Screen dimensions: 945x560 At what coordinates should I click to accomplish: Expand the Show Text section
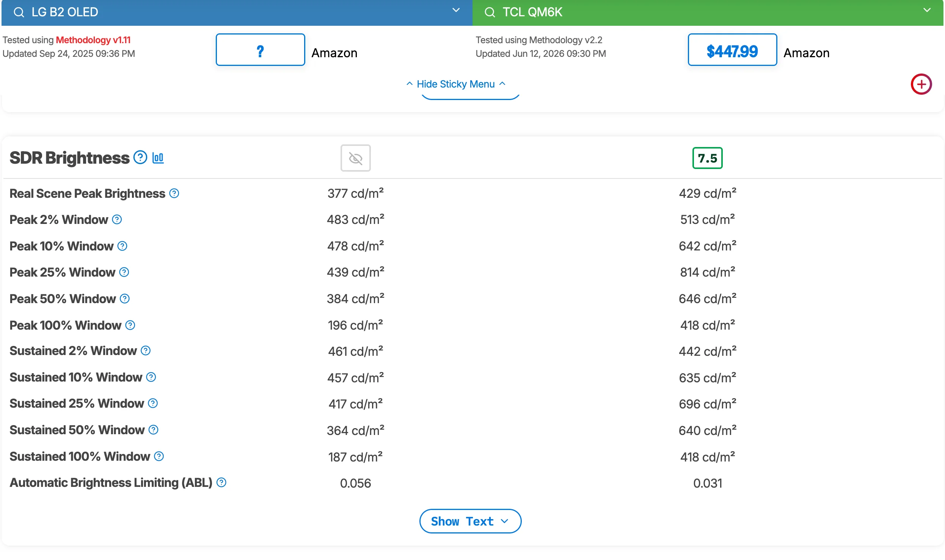click(470, 521)
